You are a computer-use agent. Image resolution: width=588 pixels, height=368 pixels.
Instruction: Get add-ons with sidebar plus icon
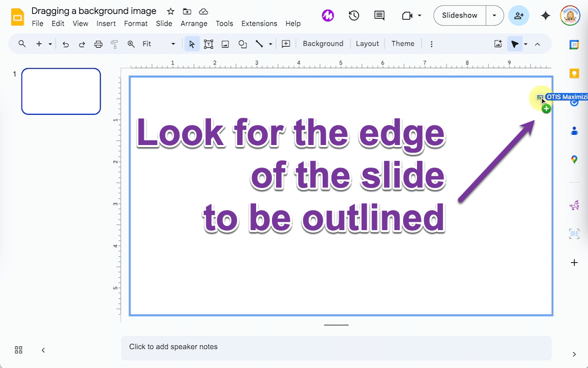tap(574, 262)
